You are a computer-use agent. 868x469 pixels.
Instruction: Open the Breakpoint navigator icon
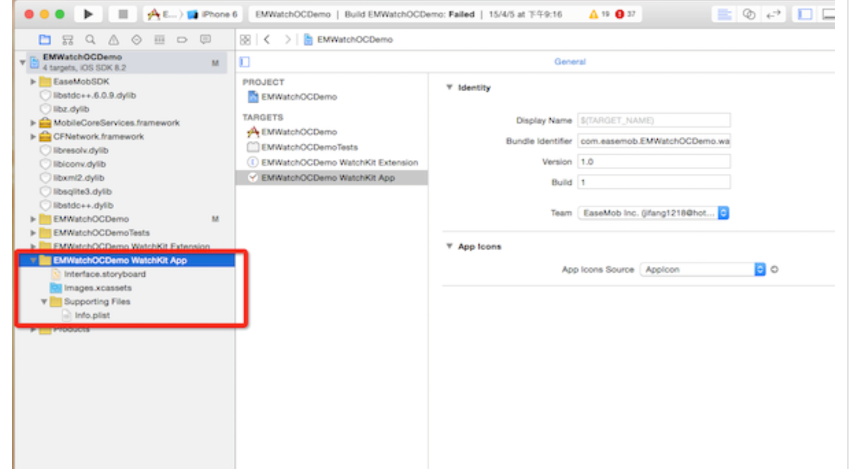182,40
